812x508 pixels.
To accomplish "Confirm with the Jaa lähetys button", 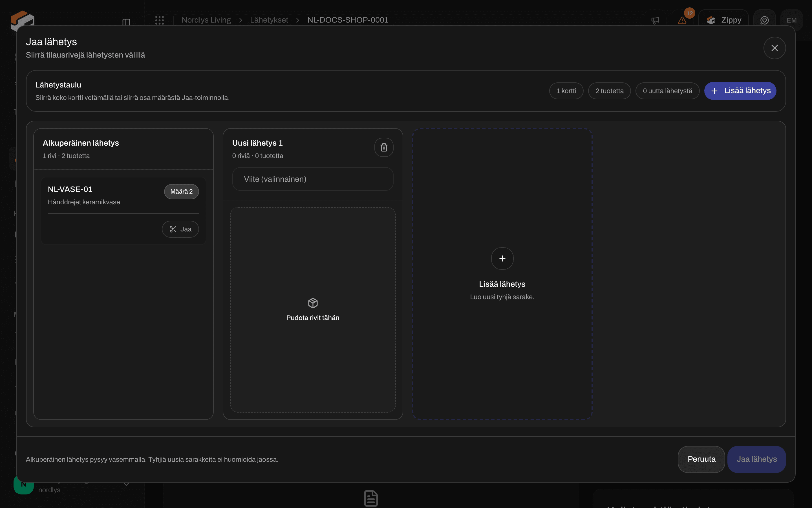I will [757, 459].
